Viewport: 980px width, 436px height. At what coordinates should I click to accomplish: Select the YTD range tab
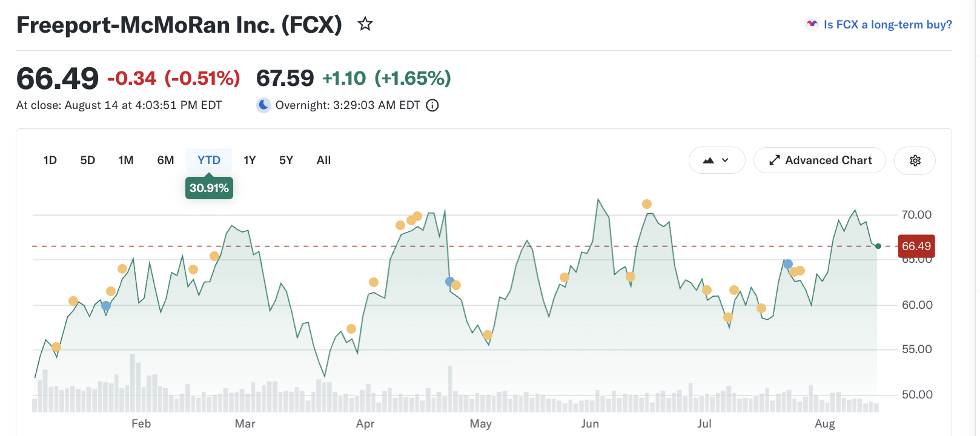(209, 160)
